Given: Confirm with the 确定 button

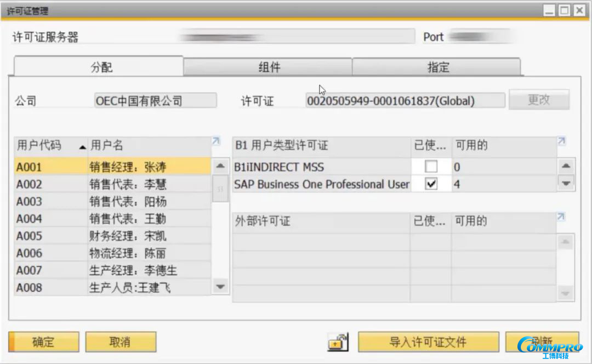Looking at the screenshot, I should (x=43, y=342).
